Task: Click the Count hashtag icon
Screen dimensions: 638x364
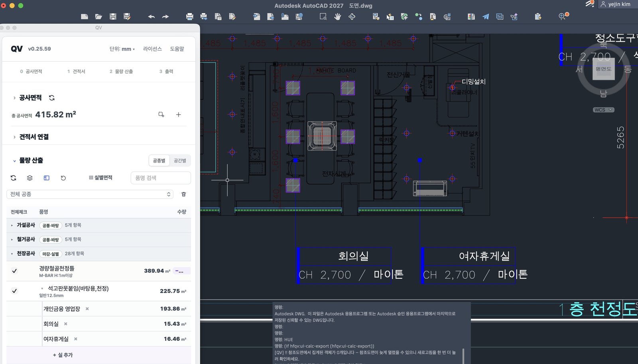Action: (447, 16)
